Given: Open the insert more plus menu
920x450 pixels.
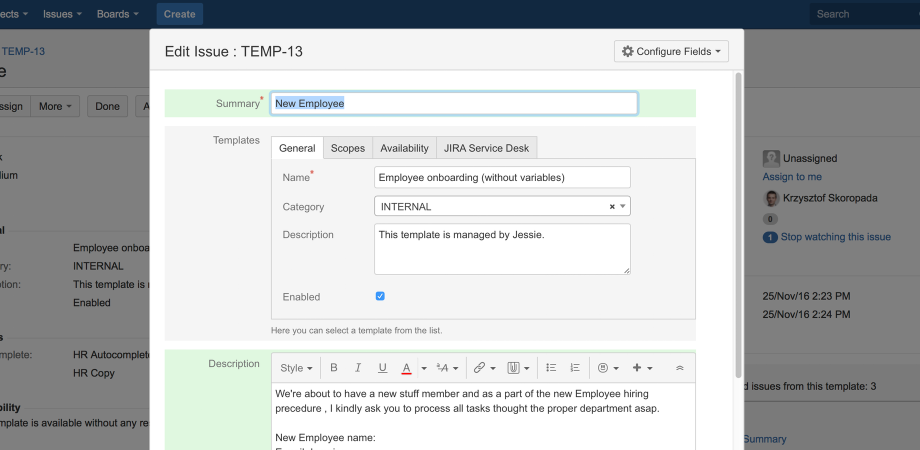Looking at the screenshot, I should pyautogui.click(x=642, y=368).
